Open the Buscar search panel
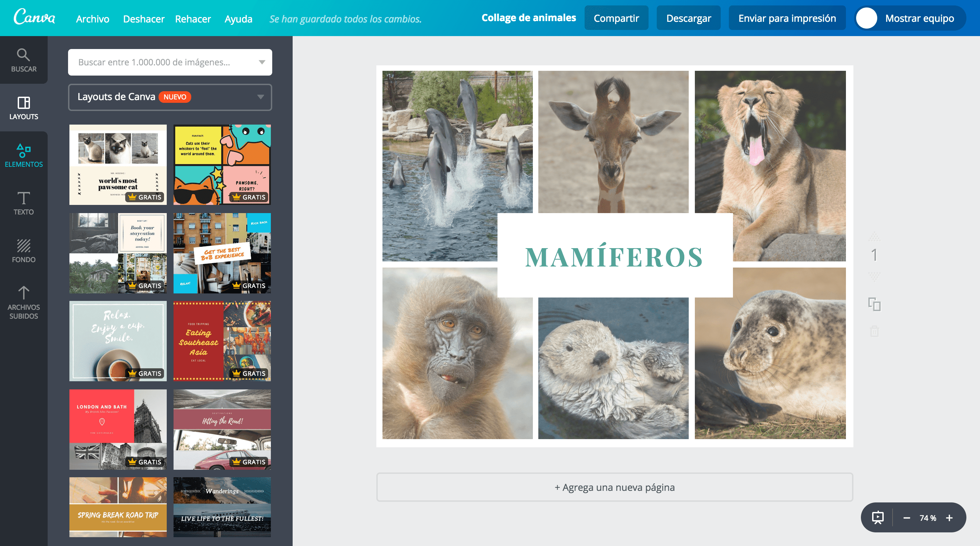This screenshot has height=546, width=980. (x=23, y=60)
